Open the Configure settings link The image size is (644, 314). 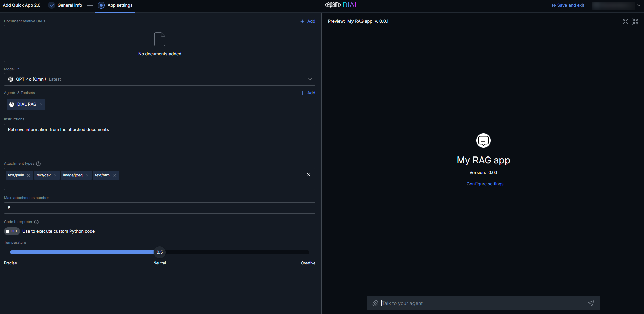coord(485,184)
